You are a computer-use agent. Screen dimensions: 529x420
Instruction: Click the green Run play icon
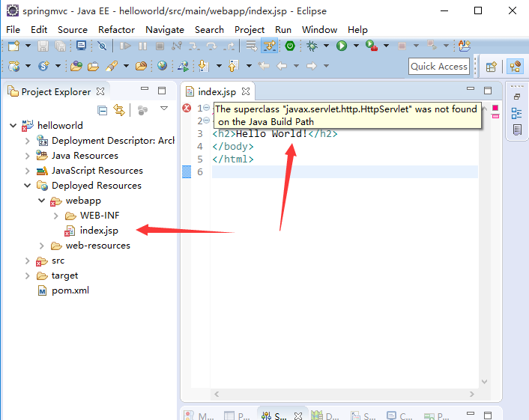tap(342, 46)
